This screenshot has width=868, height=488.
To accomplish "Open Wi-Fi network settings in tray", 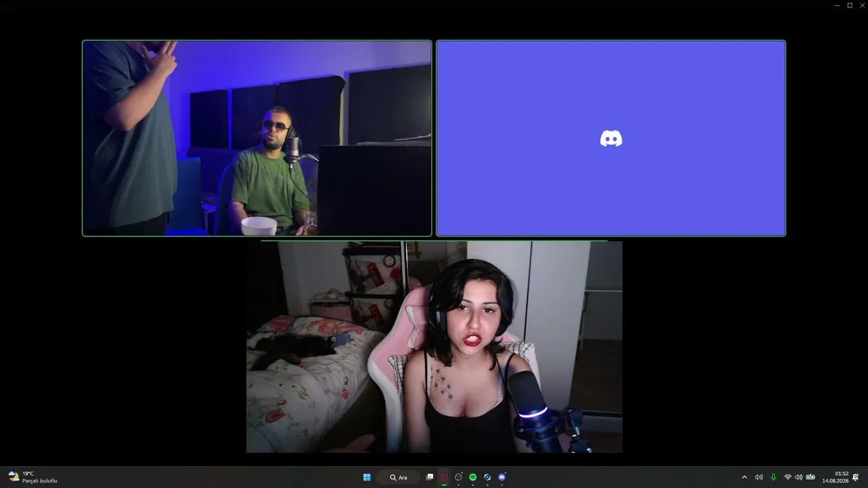I will (x=788, y=477).
